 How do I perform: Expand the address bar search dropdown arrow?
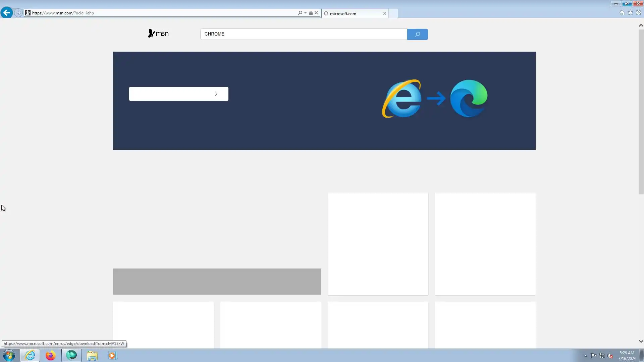pyautogui.click(x=305, y=13)
